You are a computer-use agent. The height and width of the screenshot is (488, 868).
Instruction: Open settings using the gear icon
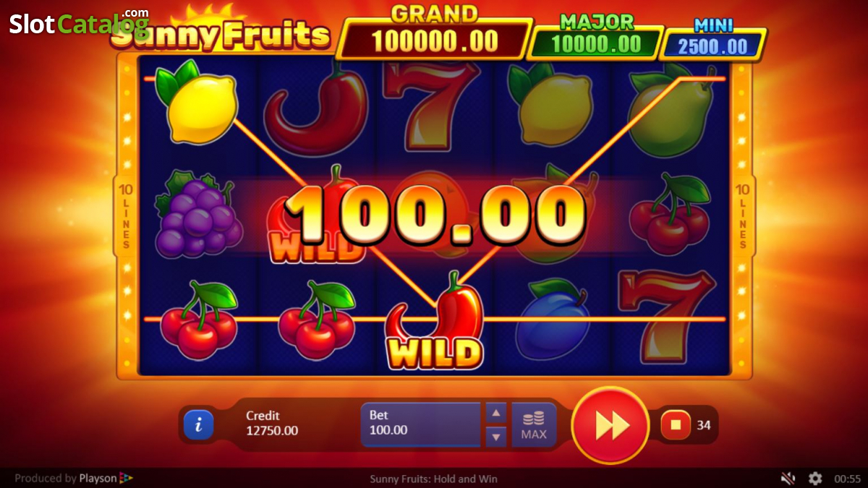(815, 479)
